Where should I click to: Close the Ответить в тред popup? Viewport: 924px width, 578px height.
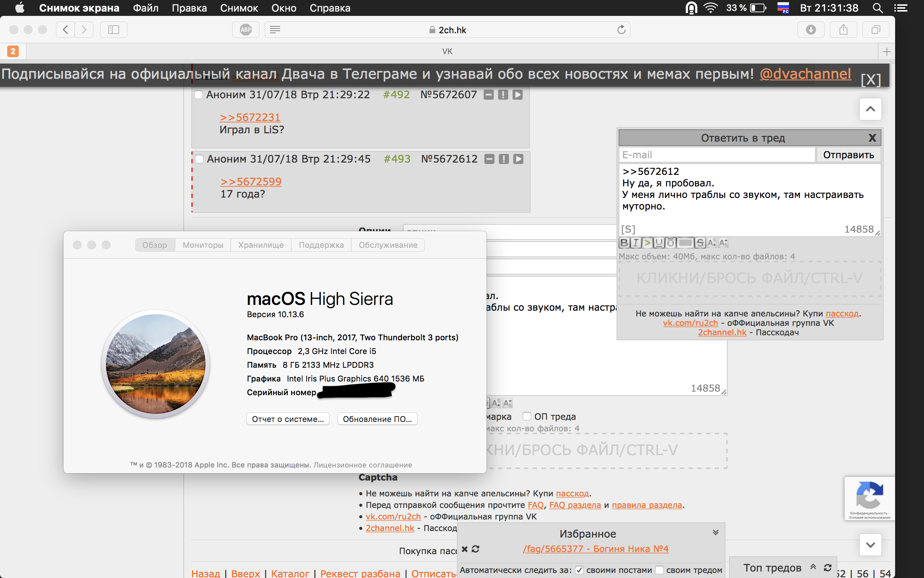(x=872, y=138)
